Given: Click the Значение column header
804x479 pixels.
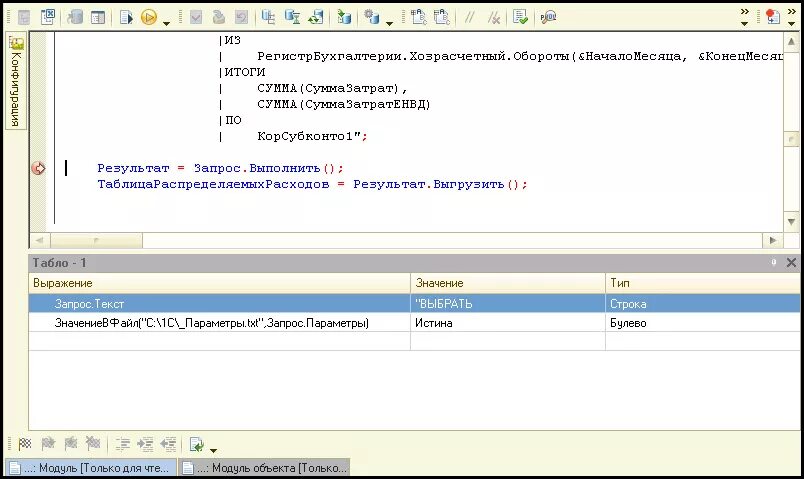Looking at the screenshot, I should pyautogui.click(x=508, y=283).
